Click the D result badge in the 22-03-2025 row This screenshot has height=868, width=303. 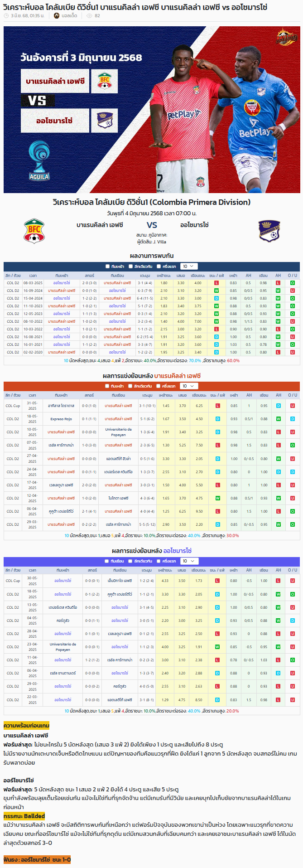point(217,700)
